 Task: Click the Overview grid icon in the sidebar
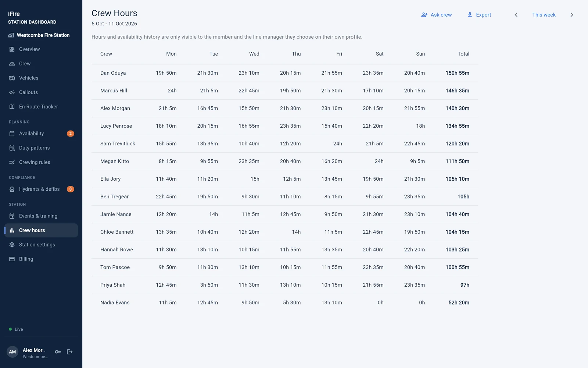(x=12, y=49)
